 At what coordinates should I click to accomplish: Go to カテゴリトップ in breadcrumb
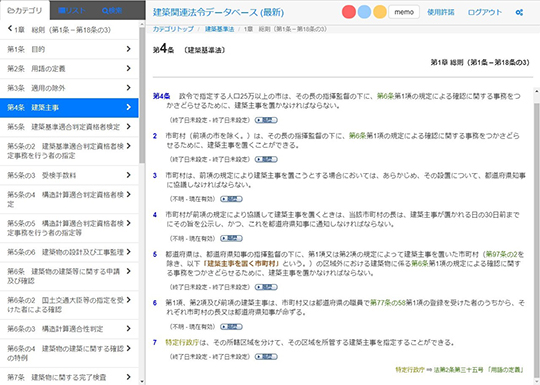173,29
